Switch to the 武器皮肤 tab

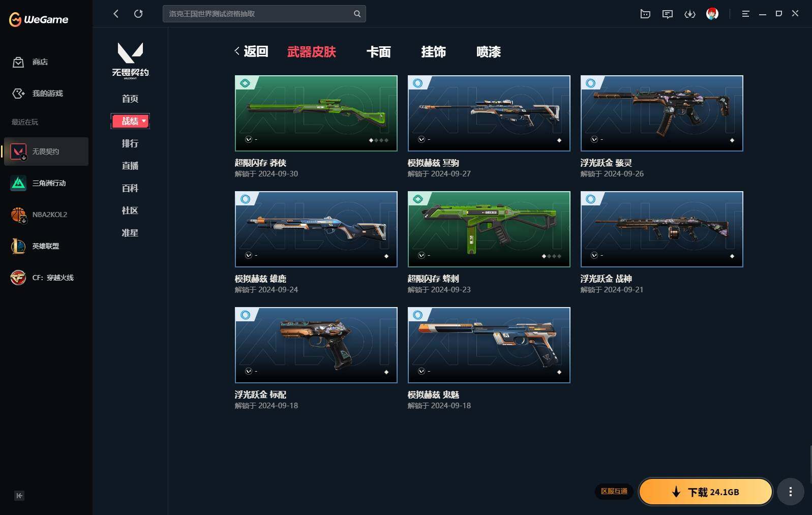312,52
